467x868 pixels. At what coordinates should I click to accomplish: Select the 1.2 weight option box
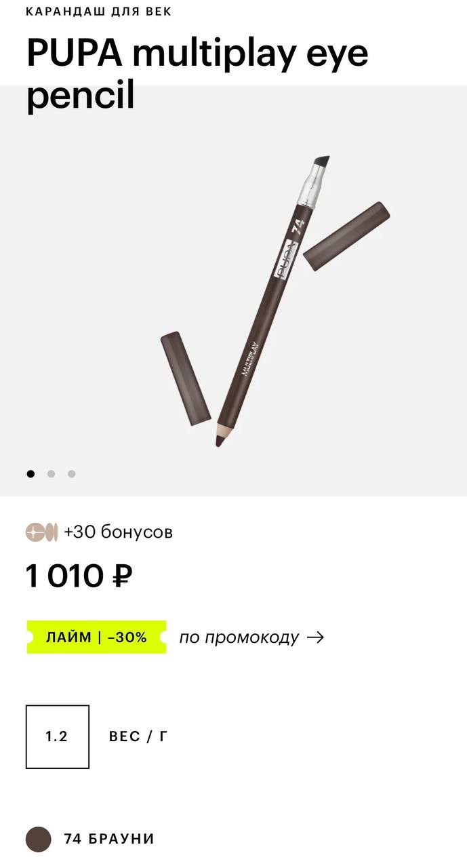[x=58, y=736]
